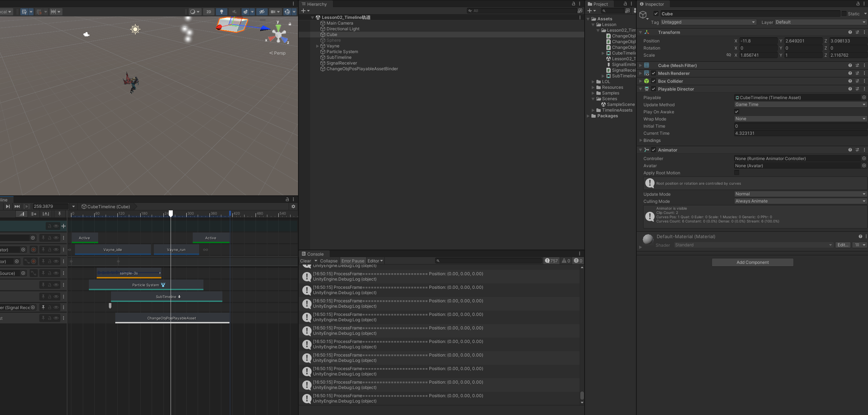The image size is (868, 415).
Task: Toggle scene lighting lightbulb icon
Action: pos(222,12)
